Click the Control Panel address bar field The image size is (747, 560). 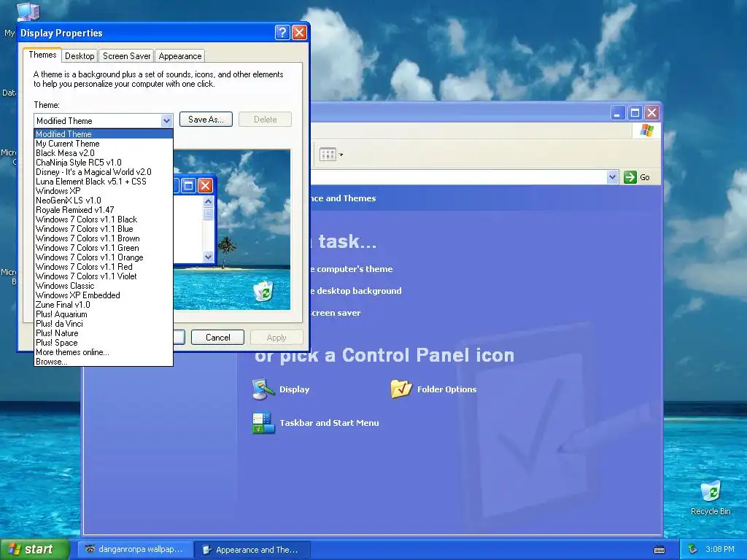pos(458,177)
